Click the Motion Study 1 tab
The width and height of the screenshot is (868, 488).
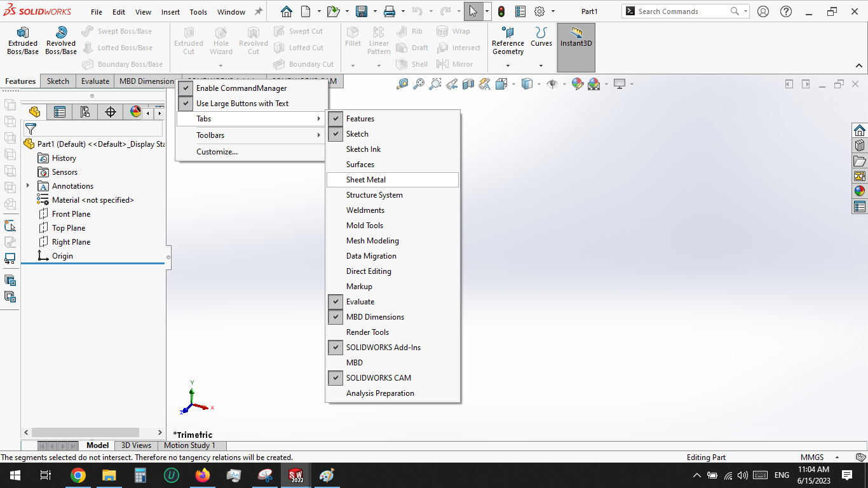click(x=191, y=445)
